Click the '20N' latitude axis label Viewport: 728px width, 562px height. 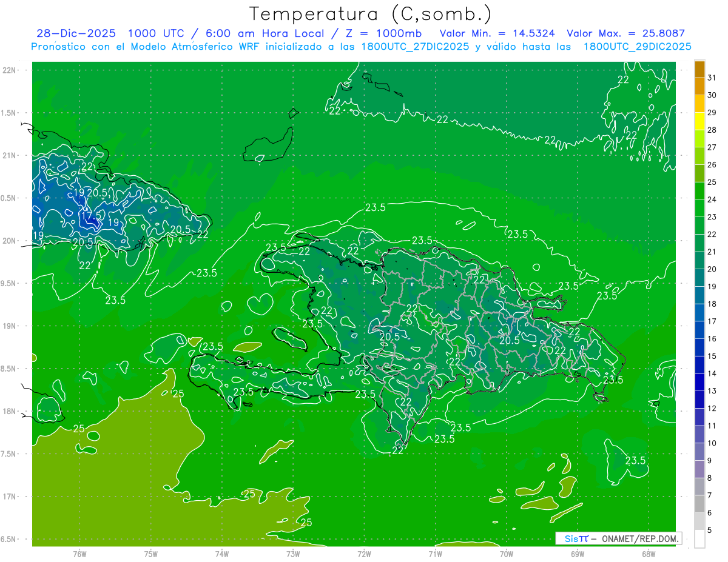10,241
